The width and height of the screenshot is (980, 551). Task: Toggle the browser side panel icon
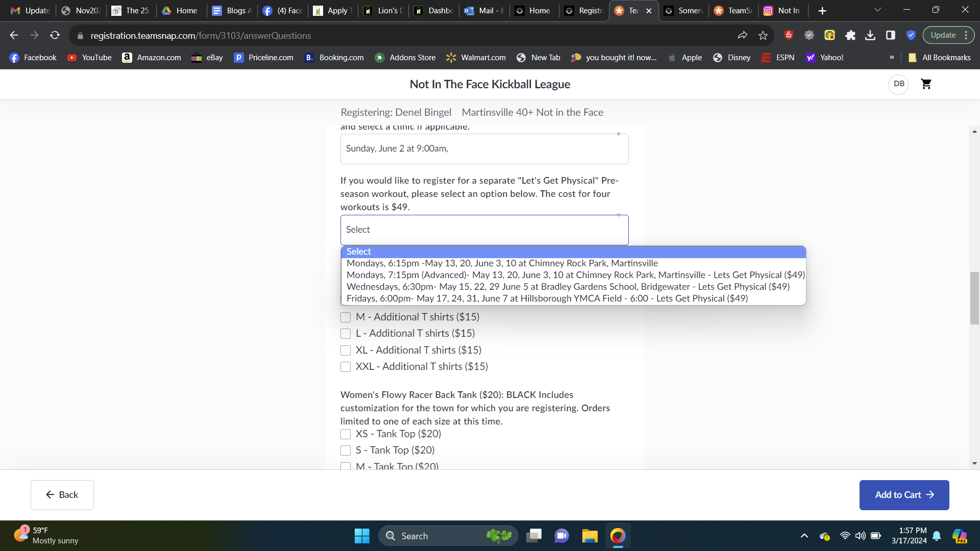click(x=891, y=35)
